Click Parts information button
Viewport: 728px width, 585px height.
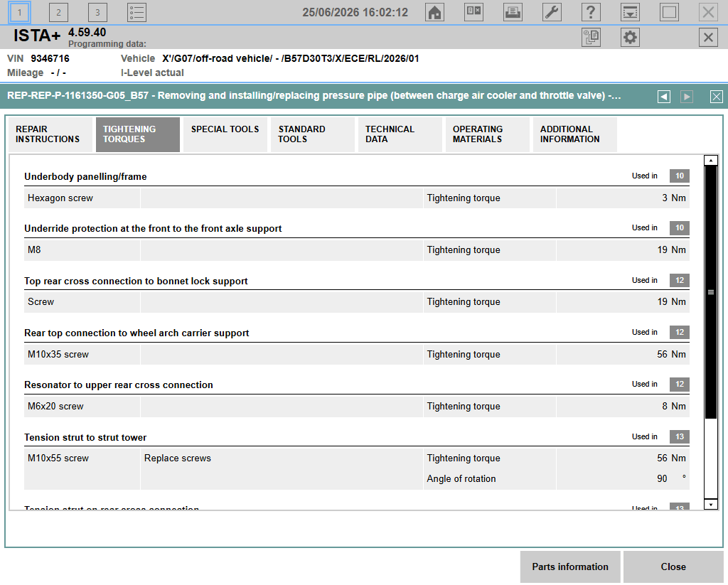[570, 567]
